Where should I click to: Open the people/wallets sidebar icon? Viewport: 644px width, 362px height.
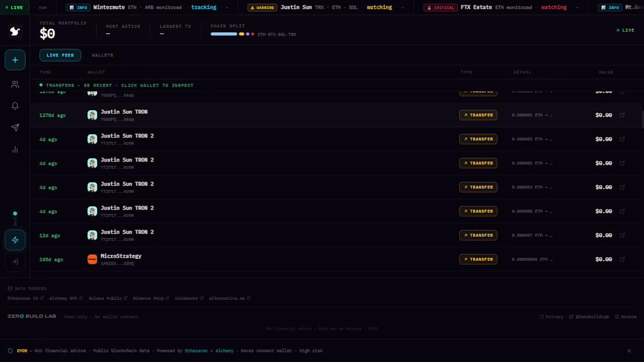[x=15, y=84]
